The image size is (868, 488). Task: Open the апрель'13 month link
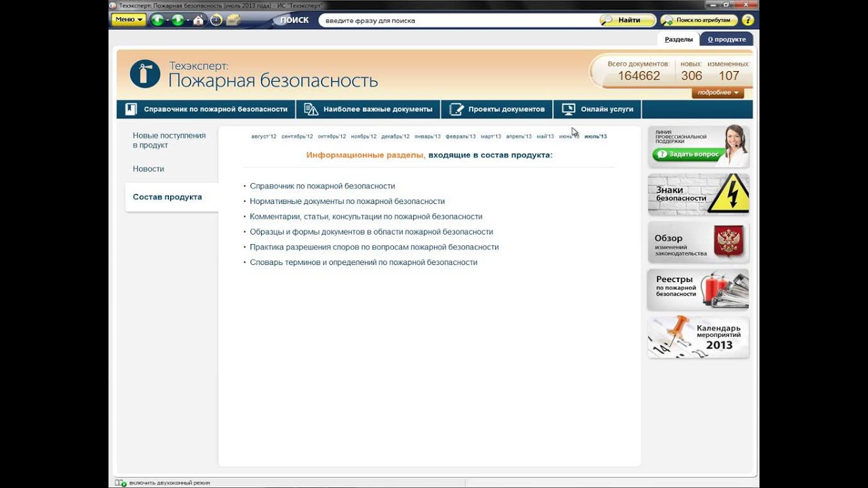click(519, 137)
